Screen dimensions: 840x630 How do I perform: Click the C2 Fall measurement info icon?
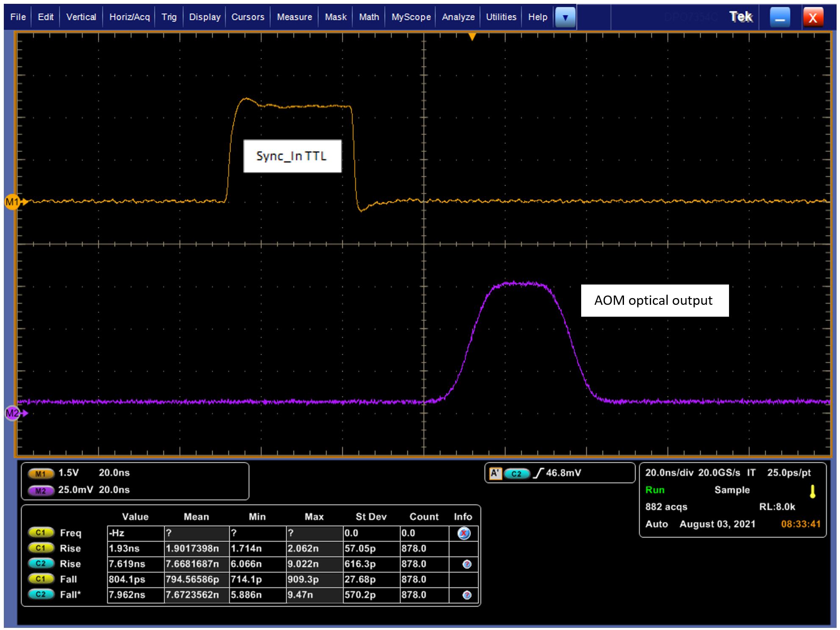coord(467,595)
